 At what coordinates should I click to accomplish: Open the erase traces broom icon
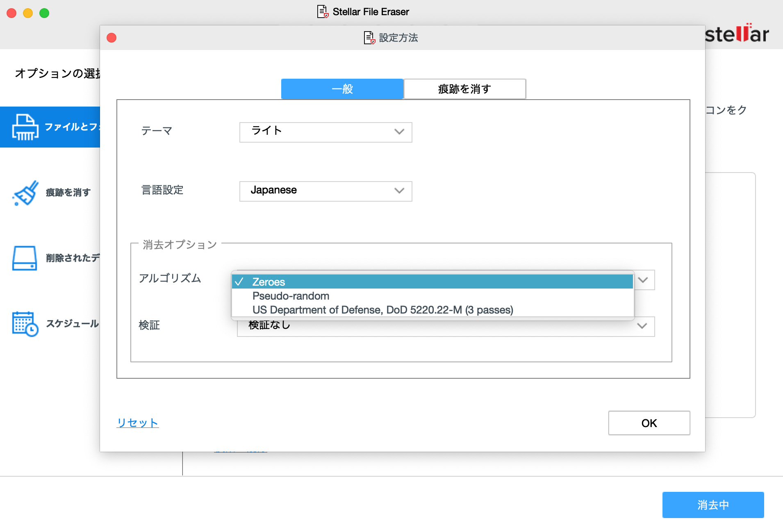pyautogui.click(x=25, y=193)
